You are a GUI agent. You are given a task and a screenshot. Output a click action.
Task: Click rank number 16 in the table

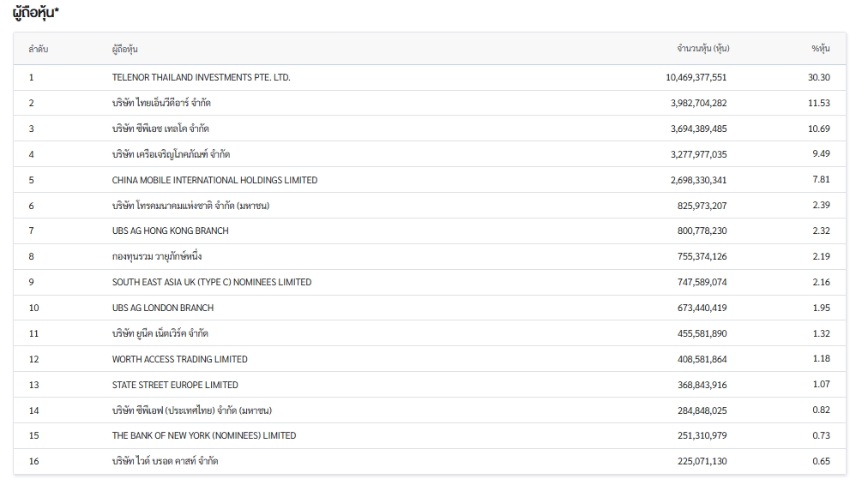point(33,461)
